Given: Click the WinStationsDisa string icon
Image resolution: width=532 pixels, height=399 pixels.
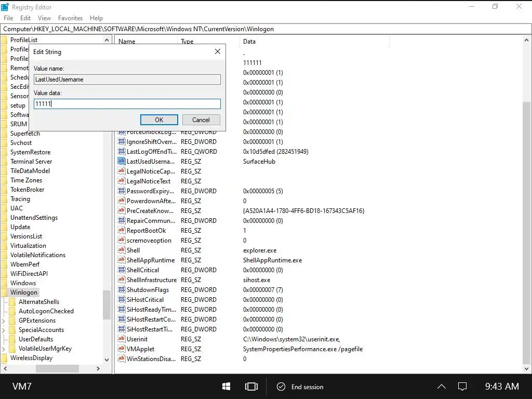Looking at the screenshot, I should (122, 358).
